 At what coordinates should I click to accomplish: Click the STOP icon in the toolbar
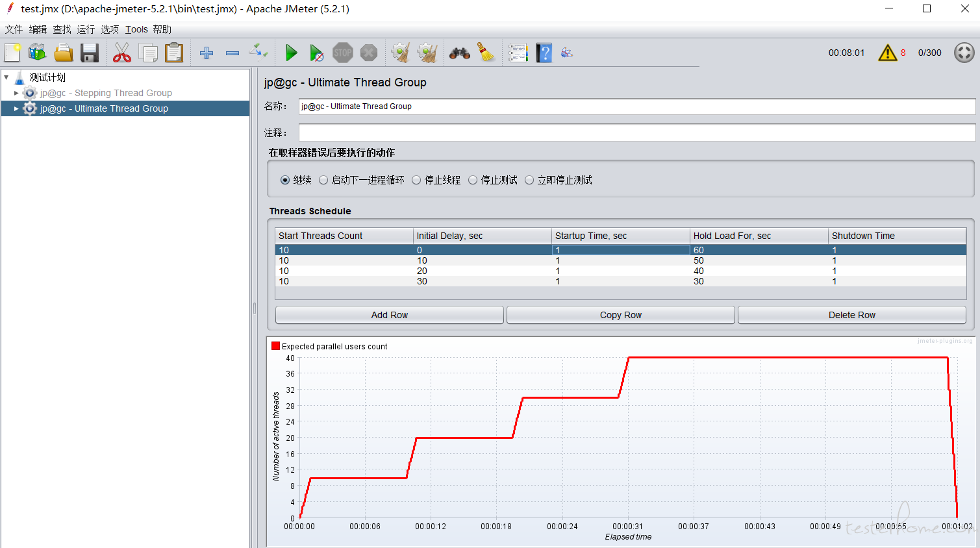[x=343, y=53]
